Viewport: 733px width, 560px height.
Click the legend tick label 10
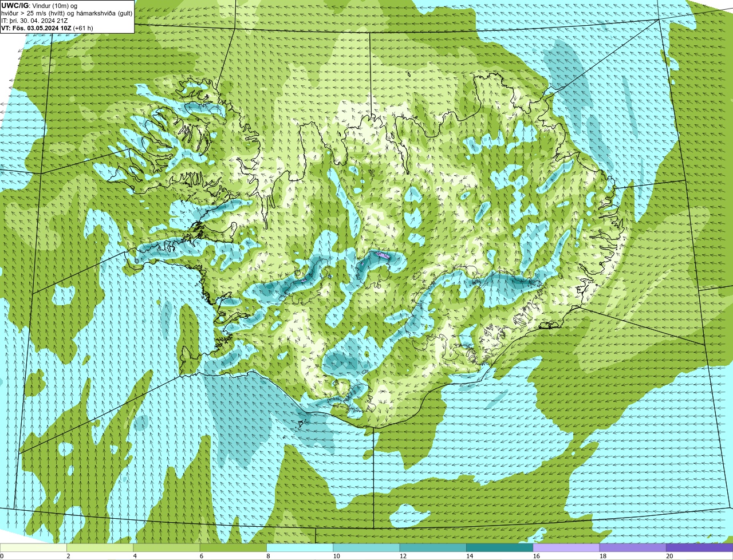[336, 556]
